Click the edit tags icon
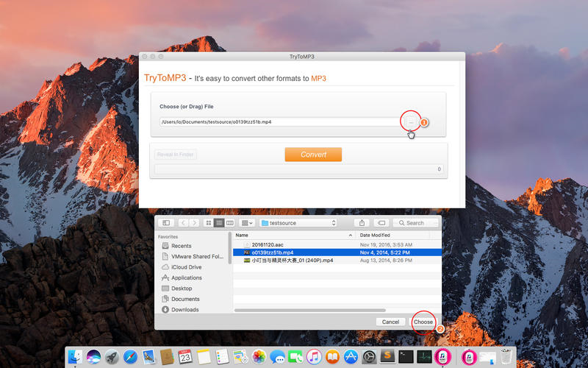Viewport: 588px width, 368px height. pos(381,223)
